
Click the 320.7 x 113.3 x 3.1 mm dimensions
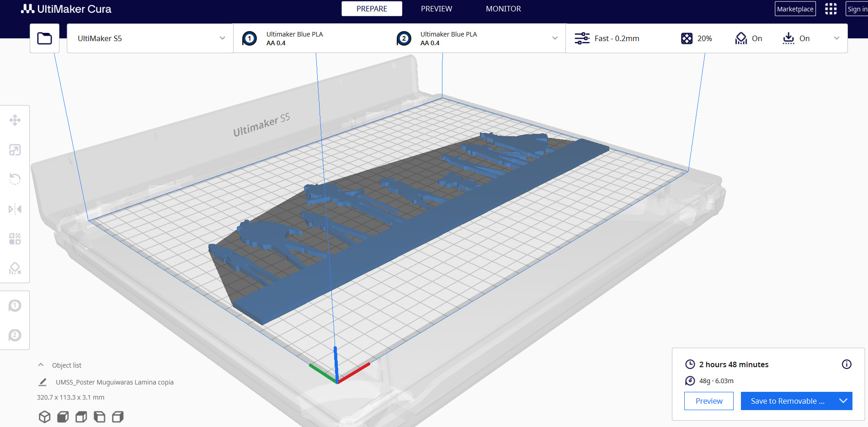tap(71, 397)
